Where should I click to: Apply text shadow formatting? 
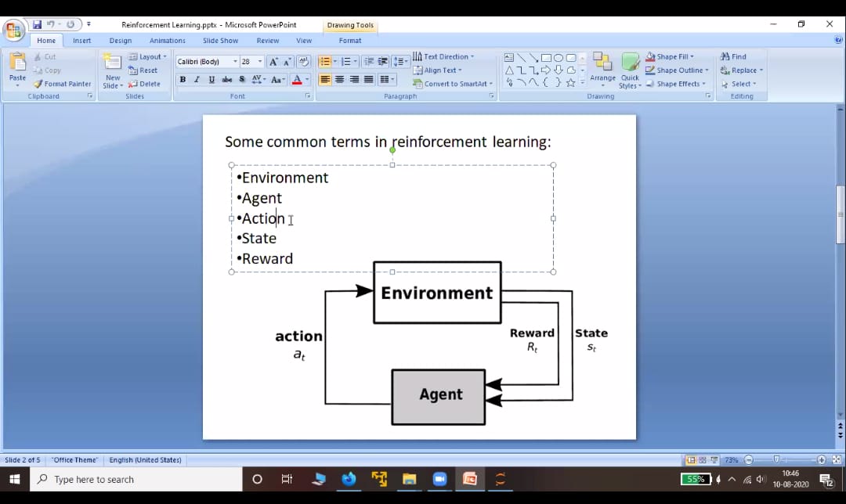tap(242, 80)
